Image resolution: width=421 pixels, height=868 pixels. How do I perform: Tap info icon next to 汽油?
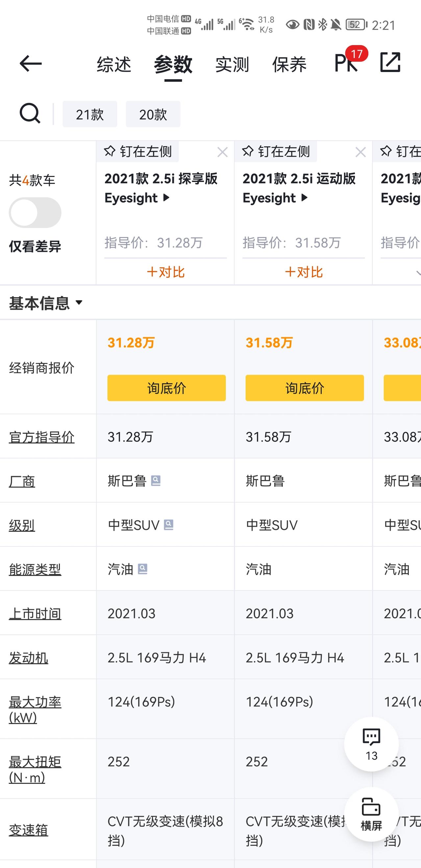click(x=142, y=569)
